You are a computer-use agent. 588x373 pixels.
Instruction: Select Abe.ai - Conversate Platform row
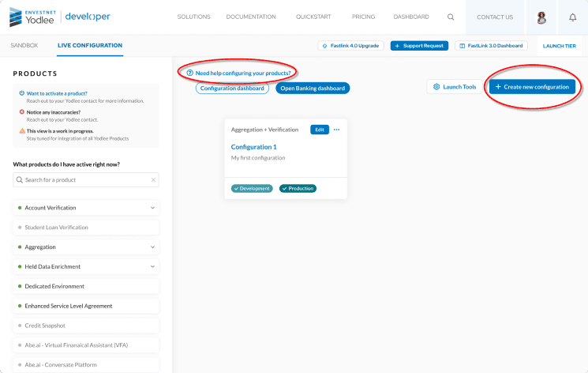[86, 365]
